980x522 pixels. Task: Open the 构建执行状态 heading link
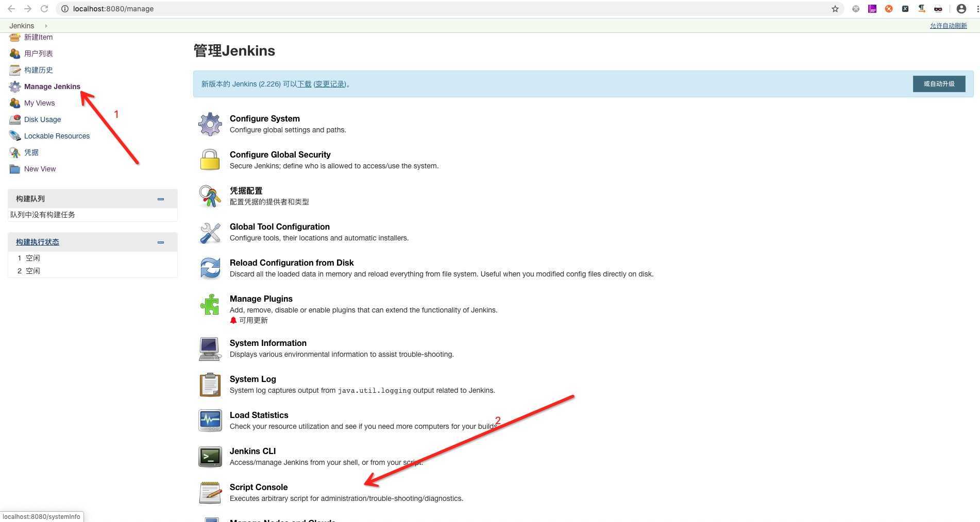(x=38, y=242)
